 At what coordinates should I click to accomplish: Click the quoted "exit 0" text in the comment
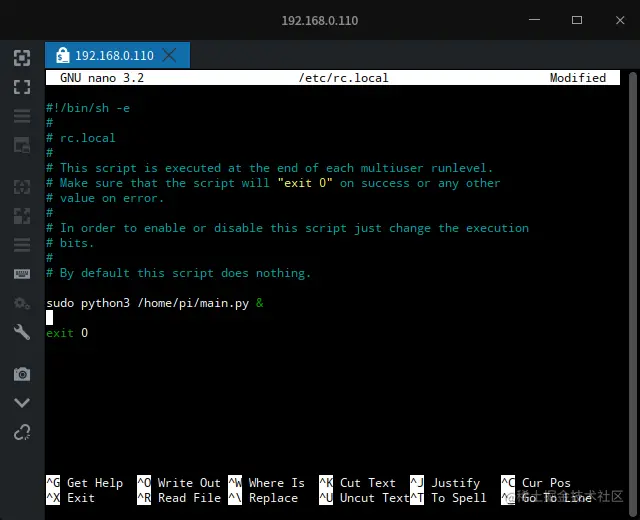(305, 183)
